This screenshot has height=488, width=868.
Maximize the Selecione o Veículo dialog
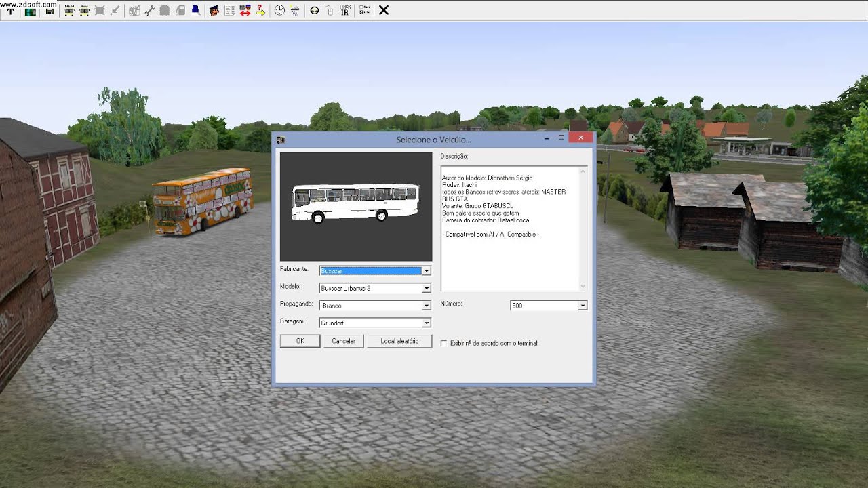tap(561, 138)
